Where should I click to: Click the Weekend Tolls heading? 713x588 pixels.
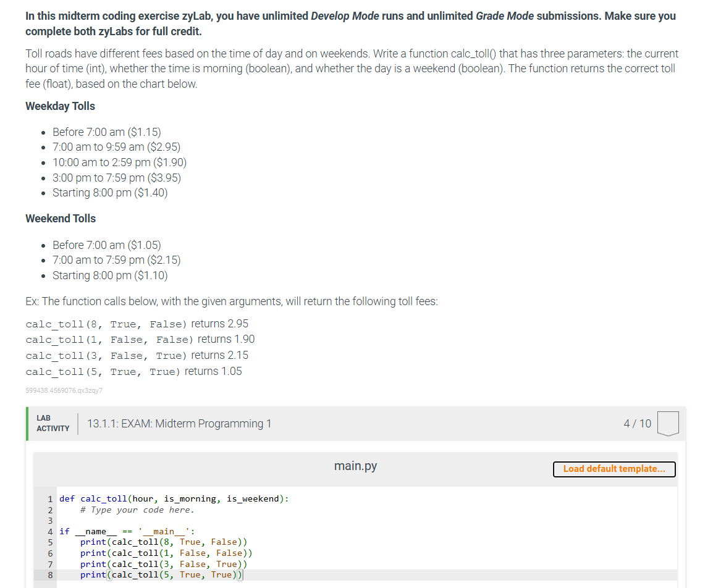point(61,219)
